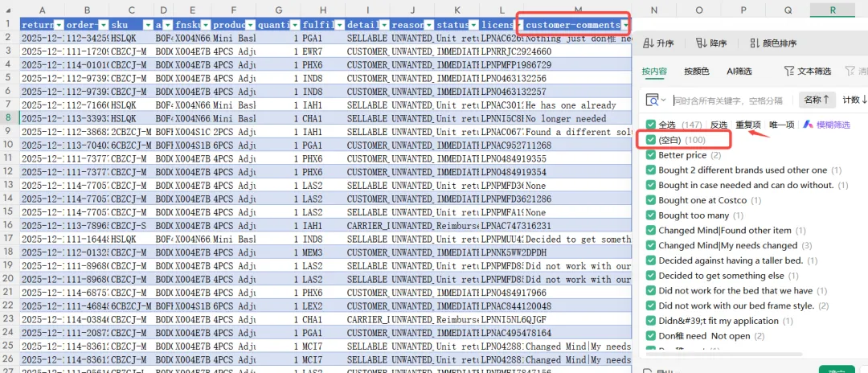This screenshot has height=373, width=868.
Task: Open the order- column filter dropdown
Action: coord(103,26)
